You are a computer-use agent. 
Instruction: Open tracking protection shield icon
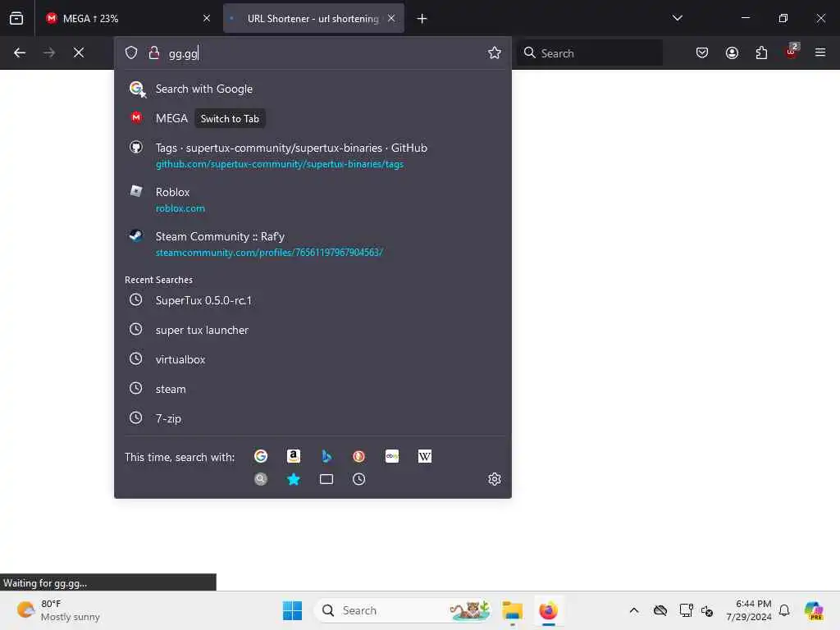[131, 52]
